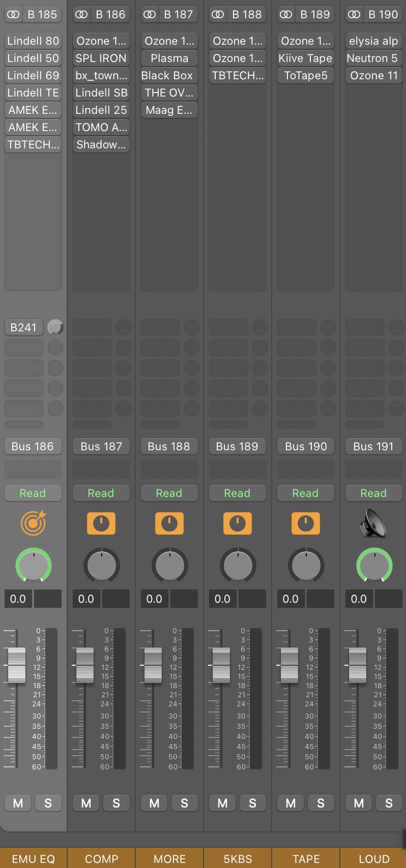Open the elysia alp plugin slot
This screenshot has height=868, width=406.
(x=374, y=41)
